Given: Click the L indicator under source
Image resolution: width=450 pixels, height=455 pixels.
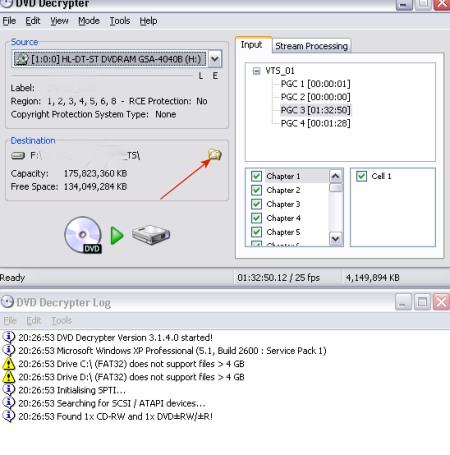Looking at the screenshot, I should [201, 76].
